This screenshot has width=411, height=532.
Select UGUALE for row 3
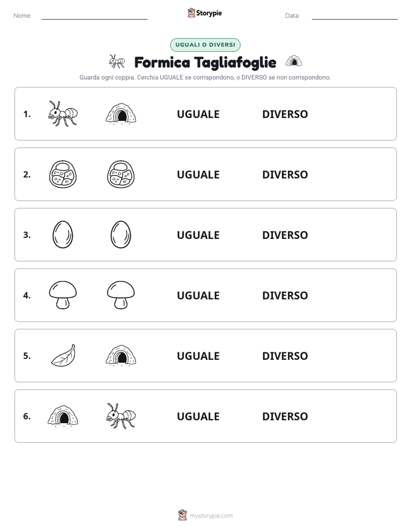click(198, 235)
